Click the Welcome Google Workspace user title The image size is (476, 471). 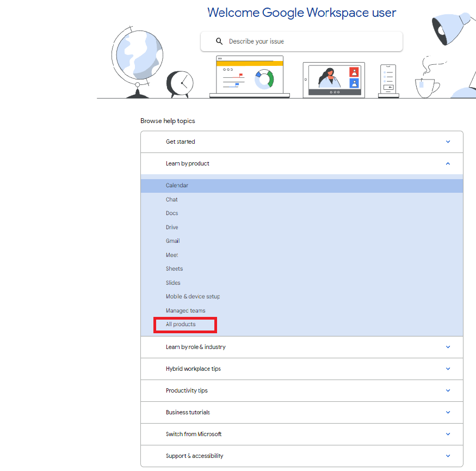(x=301, y=13)
